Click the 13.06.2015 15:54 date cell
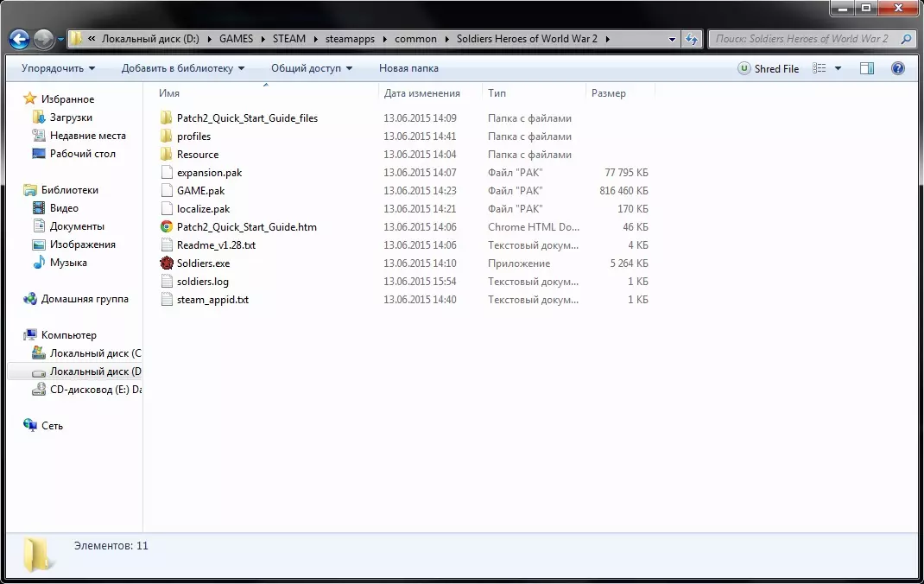924x584 pixels. (420, 282)
